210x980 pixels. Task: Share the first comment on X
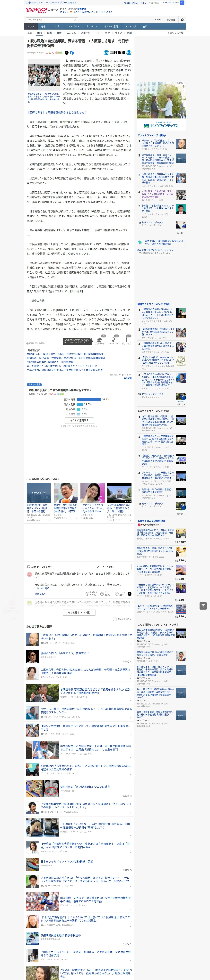130,594
